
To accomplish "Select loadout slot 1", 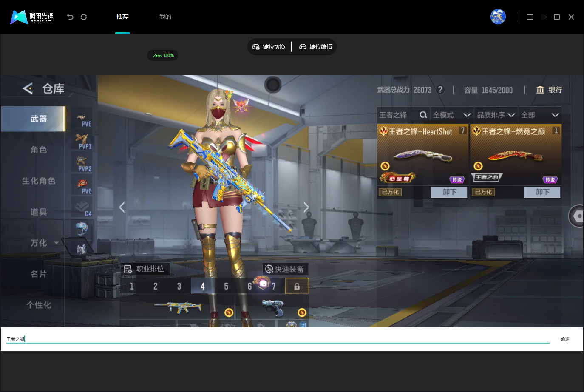I will point(132,286).
